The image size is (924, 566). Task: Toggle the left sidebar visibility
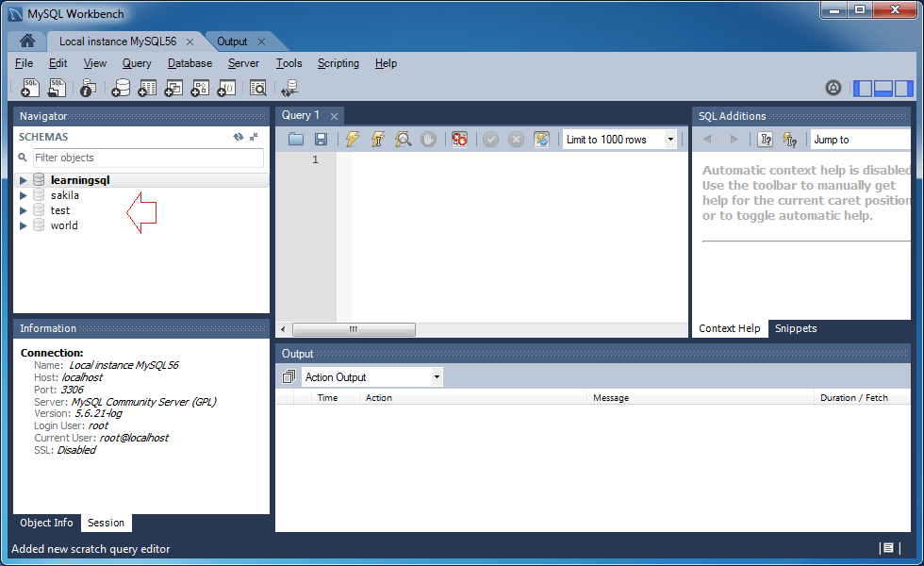(x=863, y=89)
